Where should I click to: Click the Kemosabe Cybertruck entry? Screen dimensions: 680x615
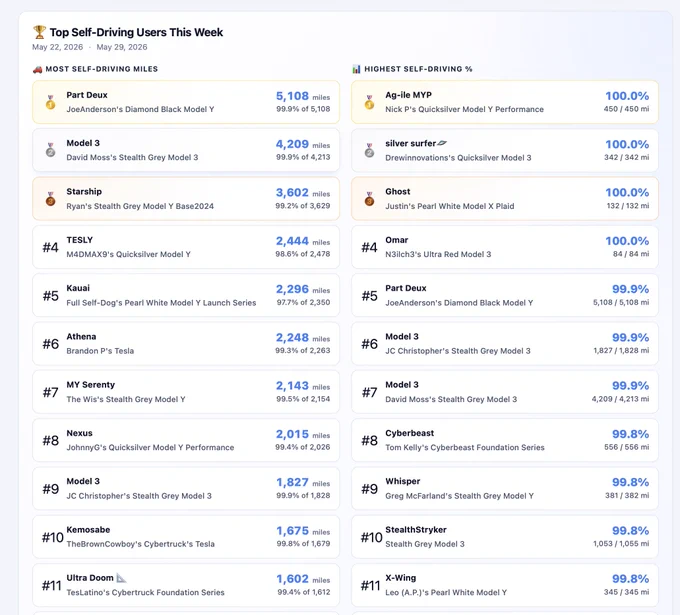[186, 537]
